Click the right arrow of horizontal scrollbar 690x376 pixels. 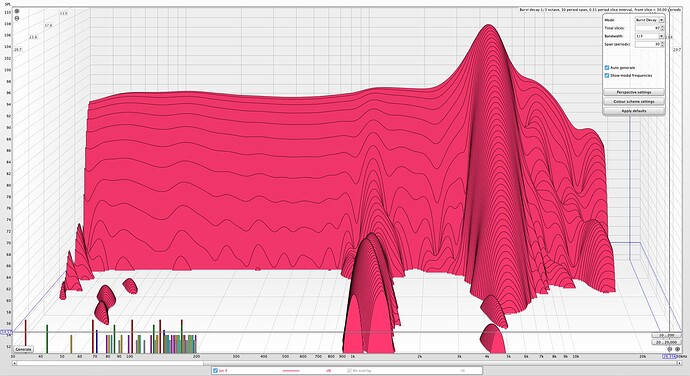679,363
